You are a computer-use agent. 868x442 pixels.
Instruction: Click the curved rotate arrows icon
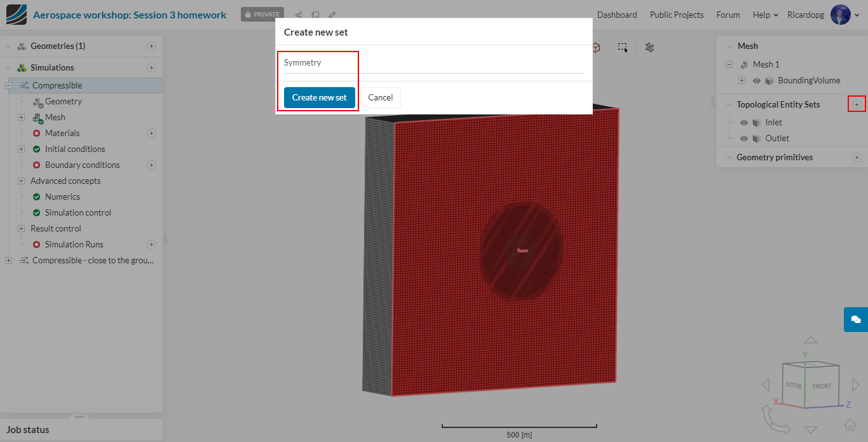[775, 420]
